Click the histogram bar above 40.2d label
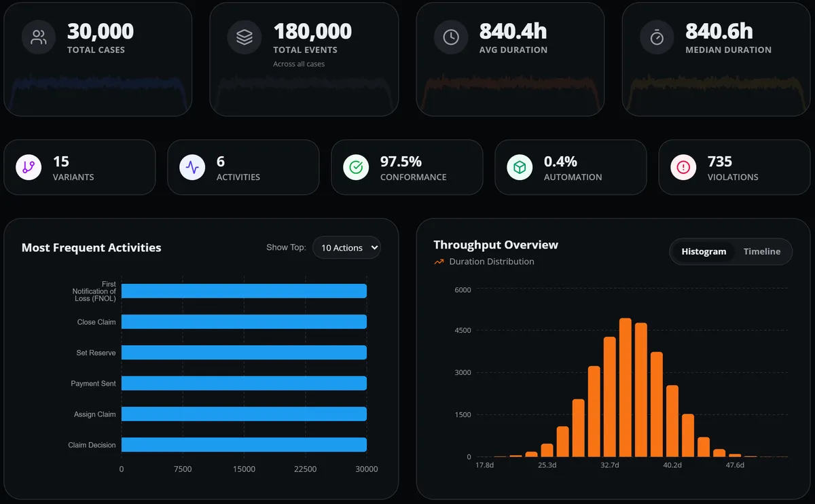 [x=672, y=421]
